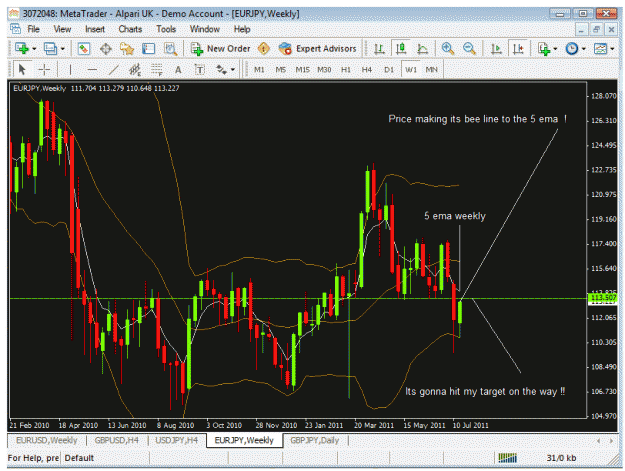This screenshot has width=625, height=471.
Task: Open the New Chart dropdown arrow
Action: pos(34,49)
